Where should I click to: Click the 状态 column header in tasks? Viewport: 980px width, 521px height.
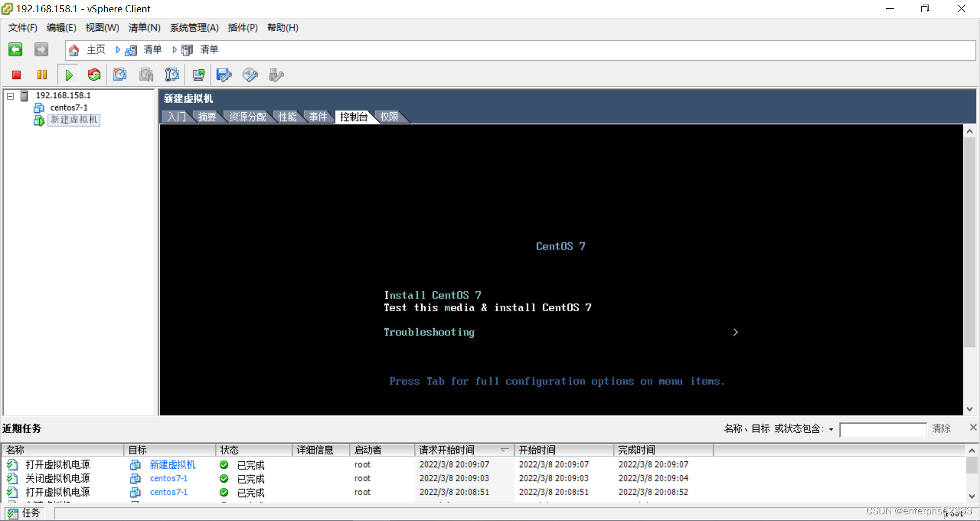[x=254, y=450]
